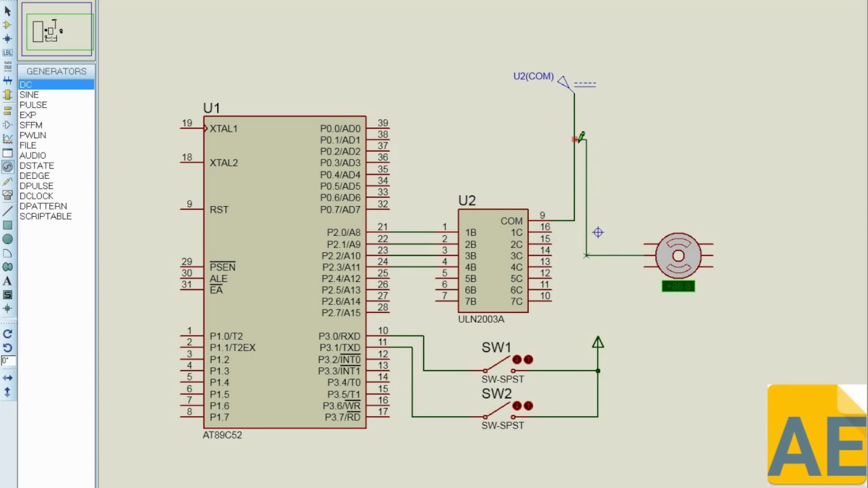Select SFFM in the generators list

56,125
